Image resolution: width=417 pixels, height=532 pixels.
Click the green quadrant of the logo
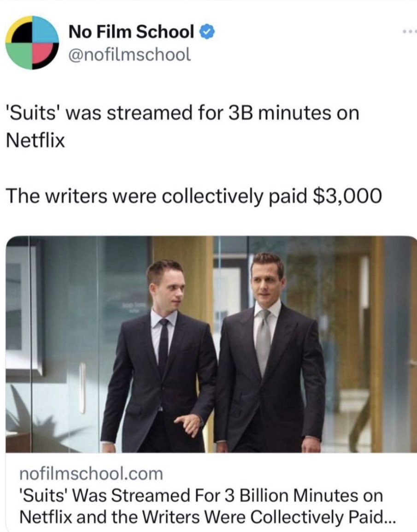point(19,54)
